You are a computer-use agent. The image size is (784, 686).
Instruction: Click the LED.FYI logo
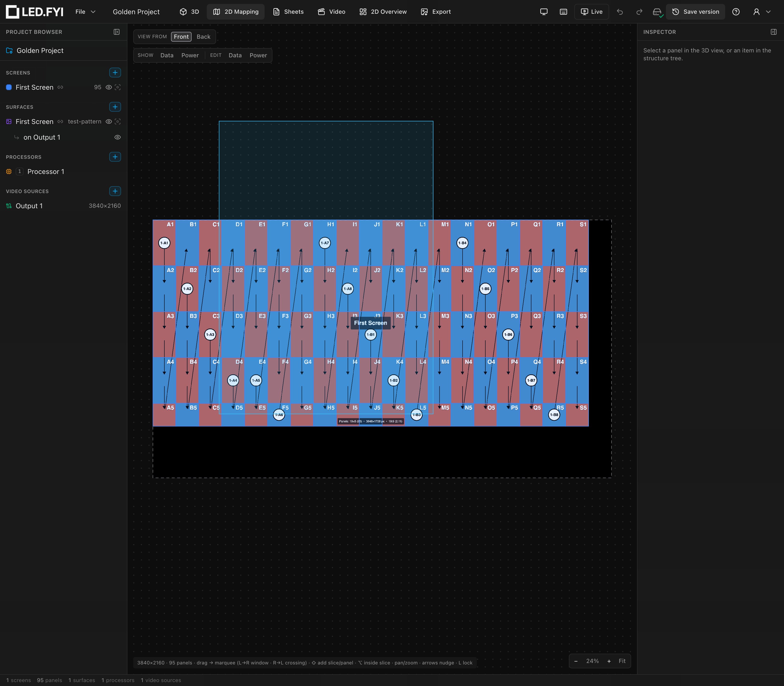tap(35, 12)
